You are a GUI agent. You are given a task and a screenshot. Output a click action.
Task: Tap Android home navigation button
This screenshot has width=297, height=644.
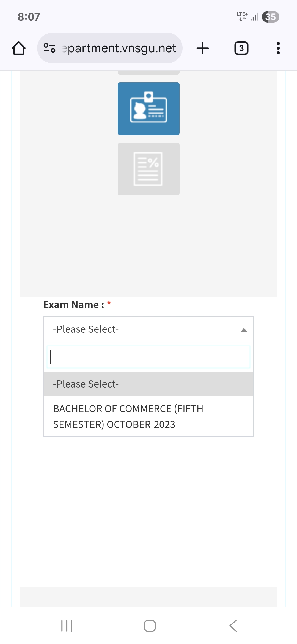click(x=150, y=626)
